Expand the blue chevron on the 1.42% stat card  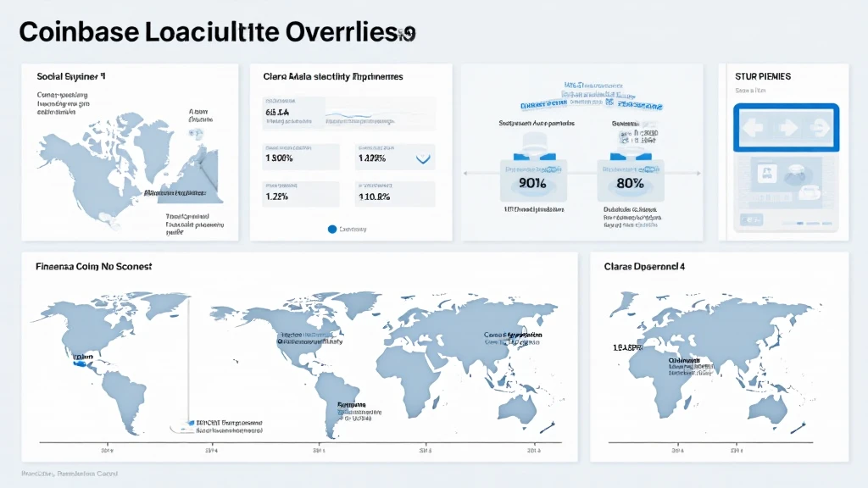422,157
